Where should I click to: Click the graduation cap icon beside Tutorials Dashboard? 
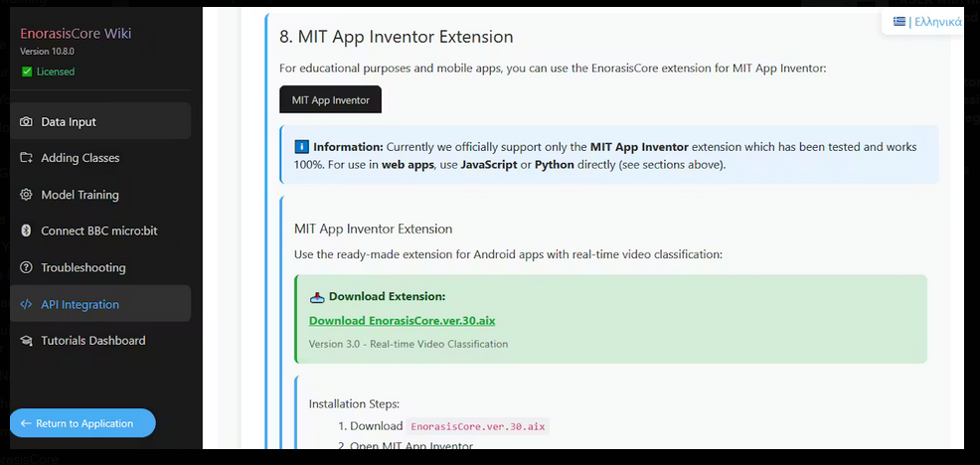click(x=26, y=341)
